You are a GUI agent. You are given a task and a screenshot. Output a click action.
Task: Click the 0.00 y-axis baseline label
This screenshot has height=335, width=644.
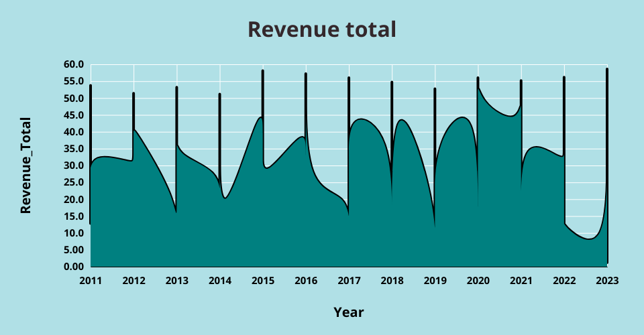(74, 267)
